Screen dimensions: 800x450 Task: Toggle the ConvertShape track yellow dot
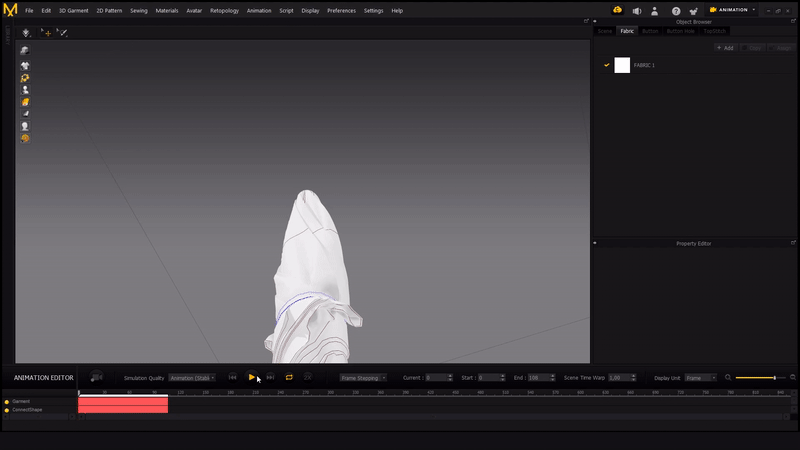tap(6, 409)
